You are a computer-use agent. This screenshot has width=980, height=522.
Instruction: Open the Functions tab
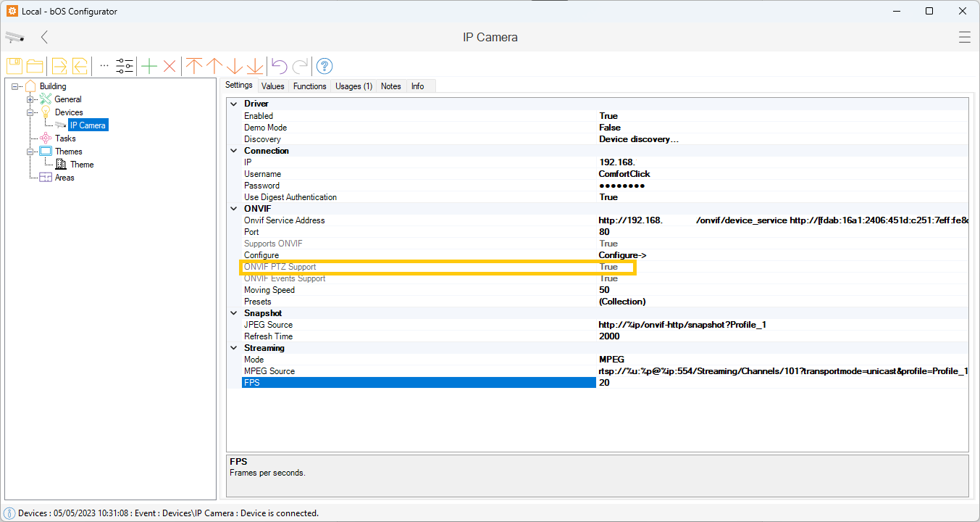tap(310, 86)
